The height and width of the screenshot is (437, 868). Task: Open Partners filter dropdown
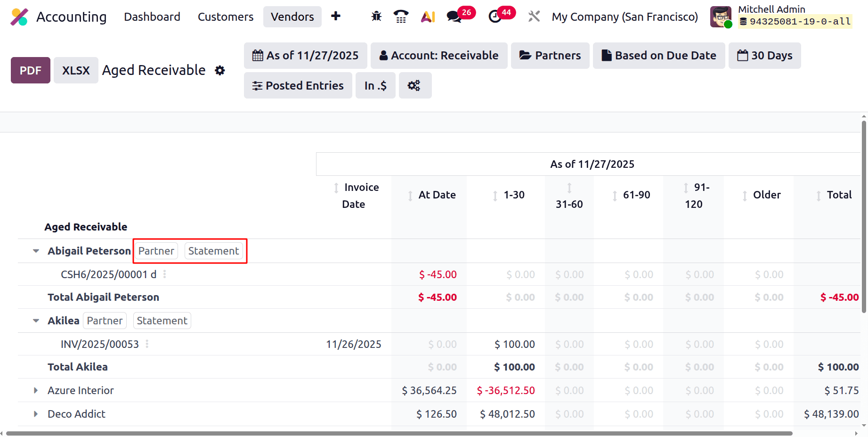coord(550,56)
